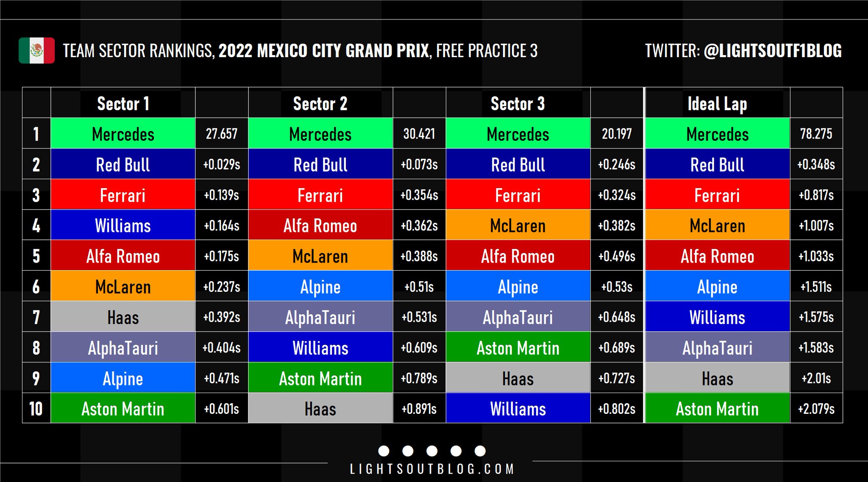
Task: Click the @LIGHTSOUTF1BLOG Twitter handle
Action: 772,51
